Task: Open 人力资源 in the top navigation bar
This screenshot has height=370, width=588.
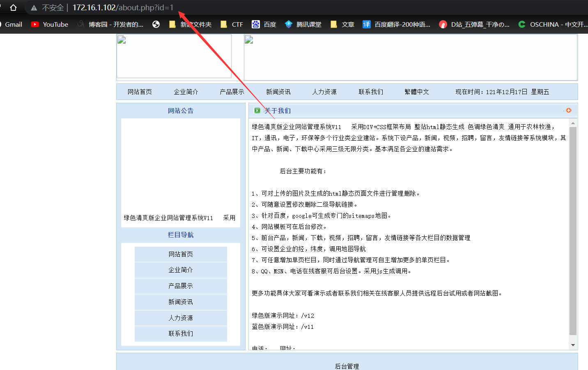Action: [324, 92]
